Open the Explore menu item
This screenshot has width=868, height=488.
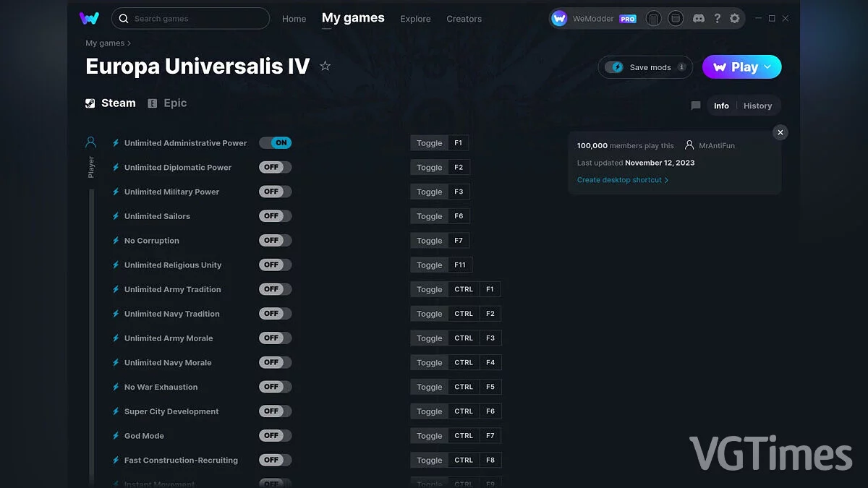click(415, 19)
